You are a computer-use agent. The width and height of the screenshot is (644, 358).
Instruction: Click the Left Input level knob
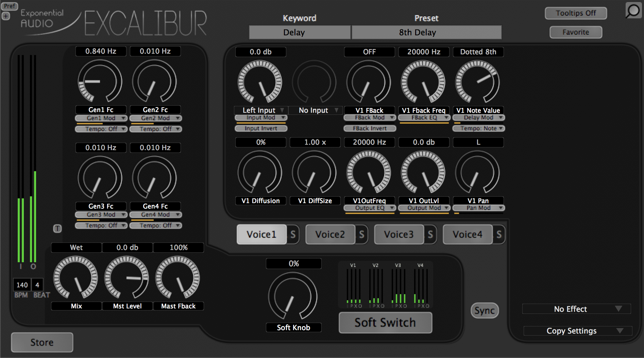coord(260,82)
